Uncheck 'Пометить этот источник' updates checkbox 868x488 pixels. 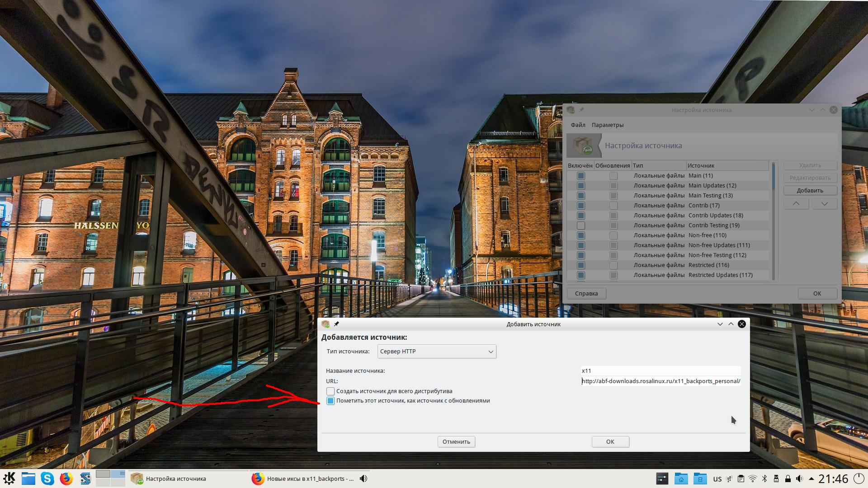(x=330, y=401)
